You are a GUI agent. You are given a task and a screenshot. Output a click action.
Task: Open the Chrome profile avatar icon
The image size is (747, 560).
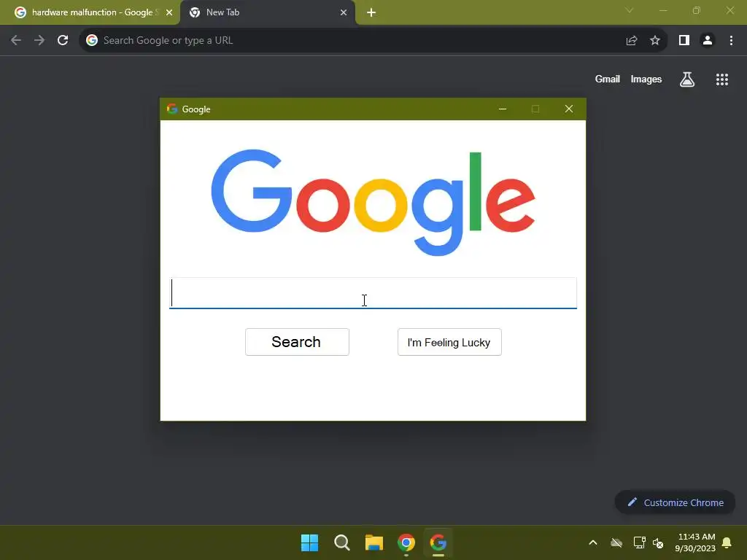pyautogui.click(x=708, y=41)
